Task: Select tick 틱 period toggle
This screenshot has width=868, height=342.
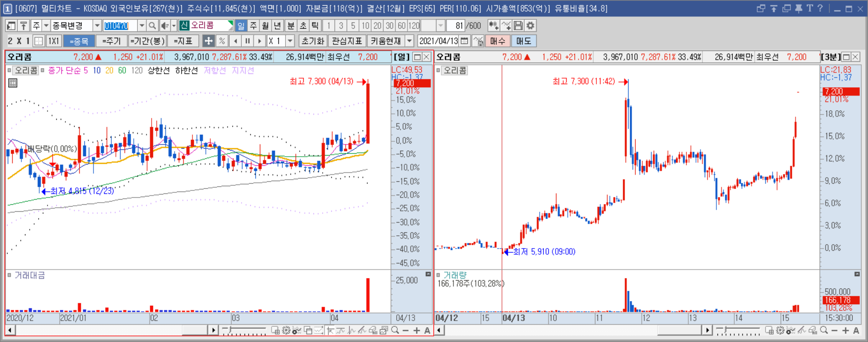Action: click(x=316, y=26)
